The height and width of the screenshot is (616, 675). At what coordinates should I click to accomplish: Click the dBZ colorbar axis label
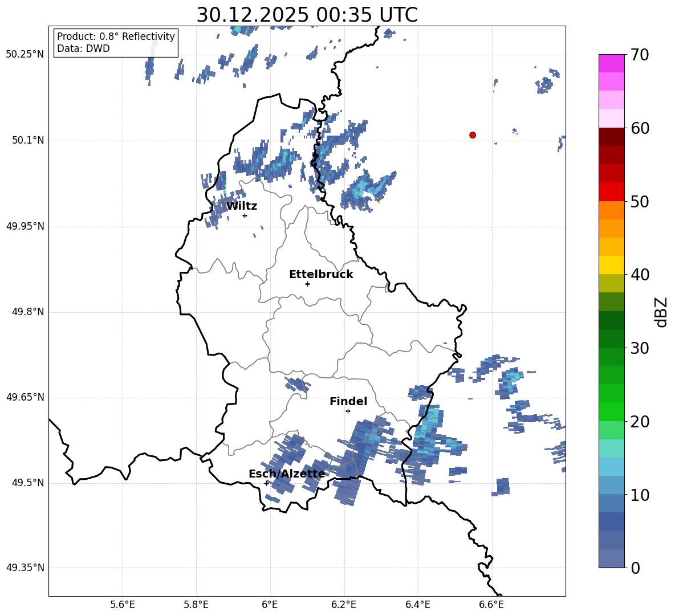(x=661, y=312)
